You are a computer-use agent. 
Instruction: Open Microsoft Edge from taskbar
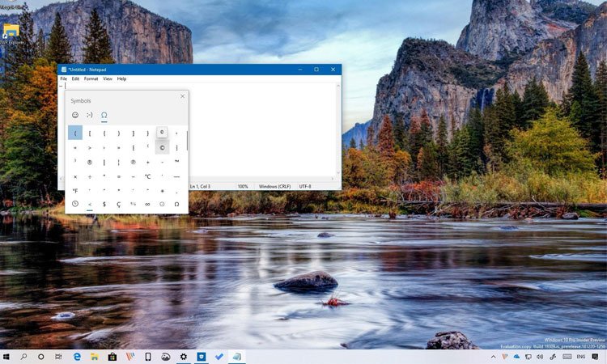click(78, 356)
